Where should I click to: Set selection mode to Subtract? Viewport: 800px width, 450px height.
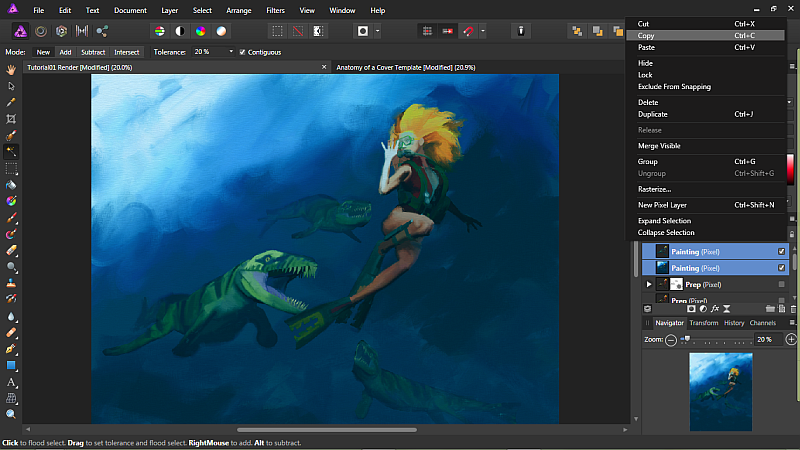coord(93,52)
